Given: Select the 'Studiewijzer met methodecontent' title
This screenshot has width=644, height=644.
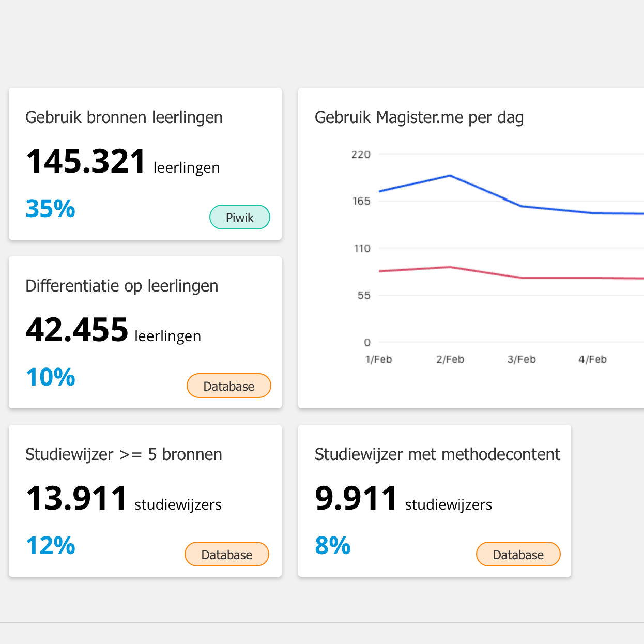Looking at the screenshot, I should pos(438,454).
